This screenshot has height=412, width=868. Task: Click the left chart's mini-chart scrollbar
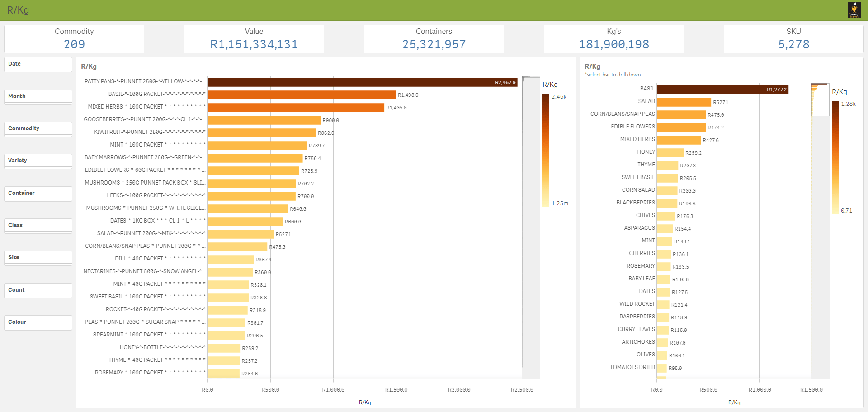(531, 226)
